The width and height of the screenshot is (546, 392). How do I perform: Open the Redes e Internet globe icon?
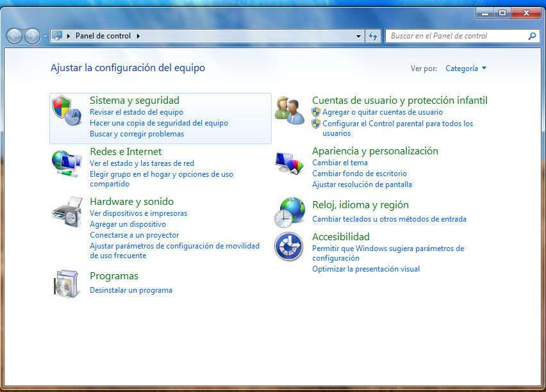(67, 163)
